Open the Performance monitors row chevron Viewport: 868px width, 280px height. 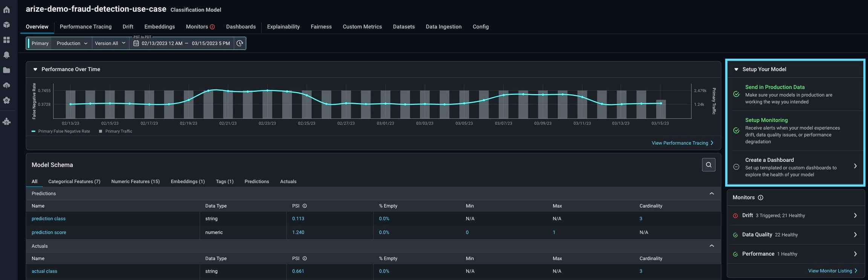pyautogui.click(x=855, y=254)
